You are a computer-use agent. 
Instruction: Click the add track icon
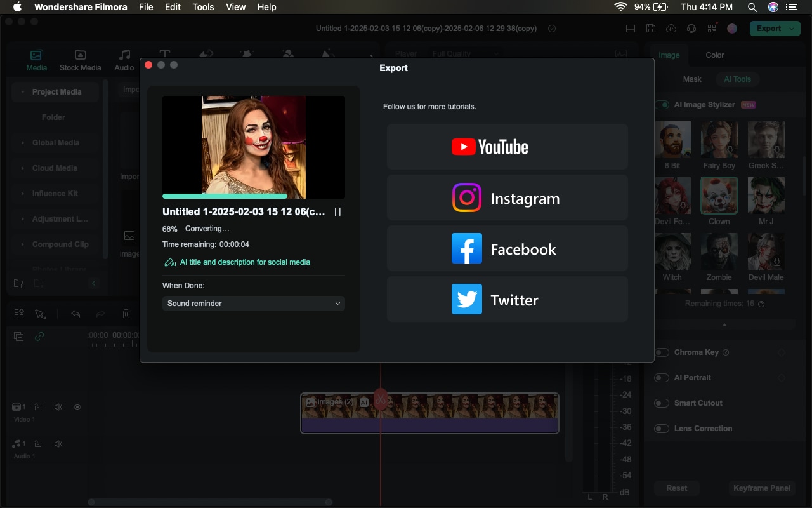[19, 337]
